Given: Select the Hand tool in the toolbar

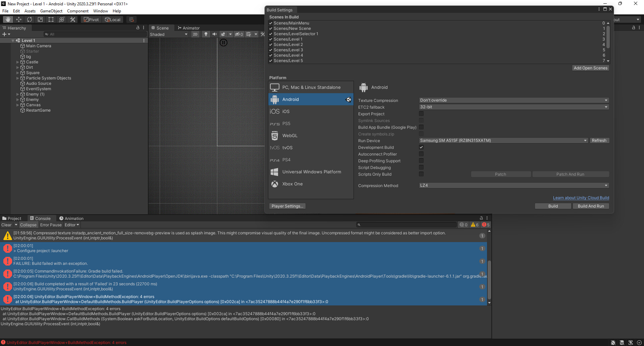Looking at the screenshot, I should [x=8, y=19].
